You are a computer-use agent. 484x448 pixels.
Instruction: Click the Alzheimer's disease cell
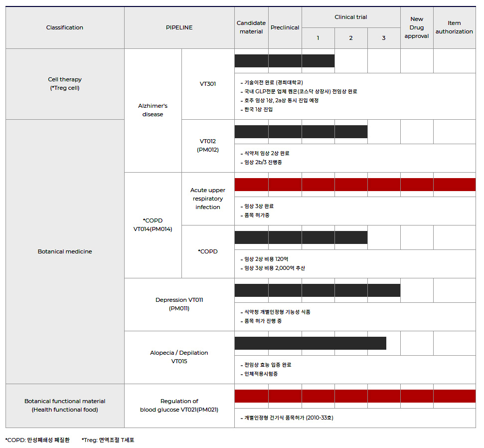pyautogui.click(x=153, y=110)
